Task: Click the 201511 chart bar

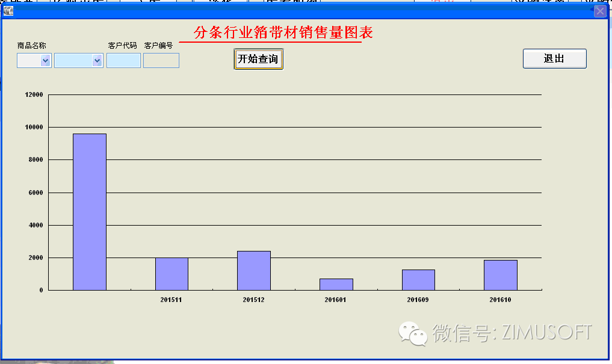Action: (x=172, y=274)
